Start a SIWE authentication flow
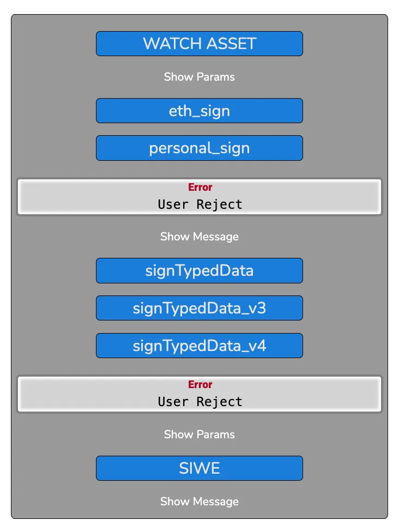Screen dimensions: 399x532 [x=199, y=468]
